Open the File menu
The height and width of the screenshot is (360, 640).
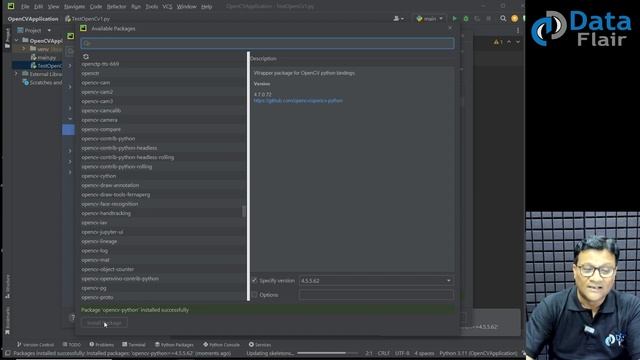pos(25,7)
